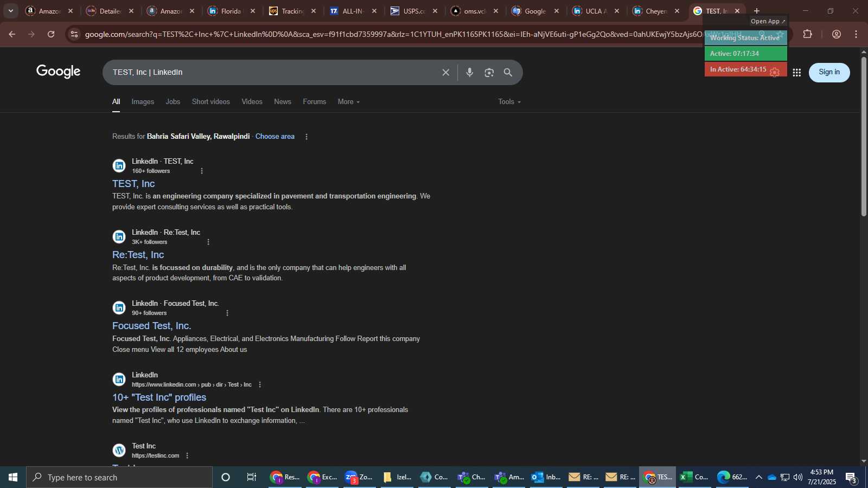The height and width of the screenshot is (488, 868).
Task: Open Chrome three-dot menu
Action: click(856, 34)
